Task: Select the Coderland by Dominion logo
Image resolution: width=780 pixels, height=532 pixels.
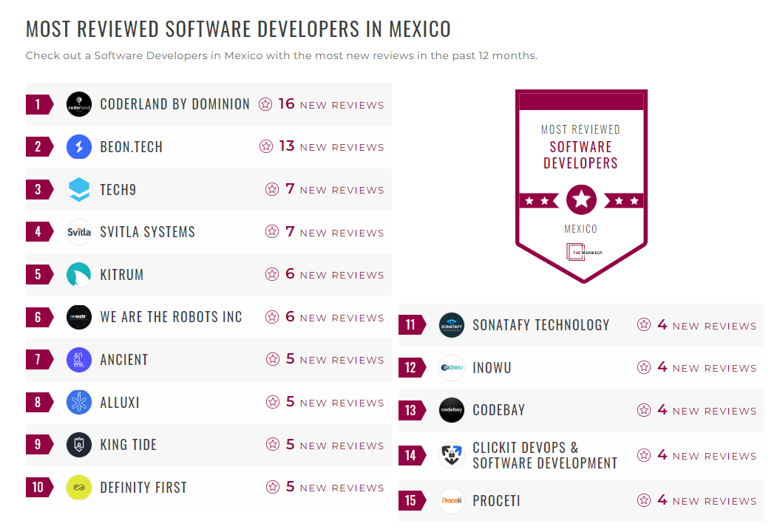Action: pos(79,103)
